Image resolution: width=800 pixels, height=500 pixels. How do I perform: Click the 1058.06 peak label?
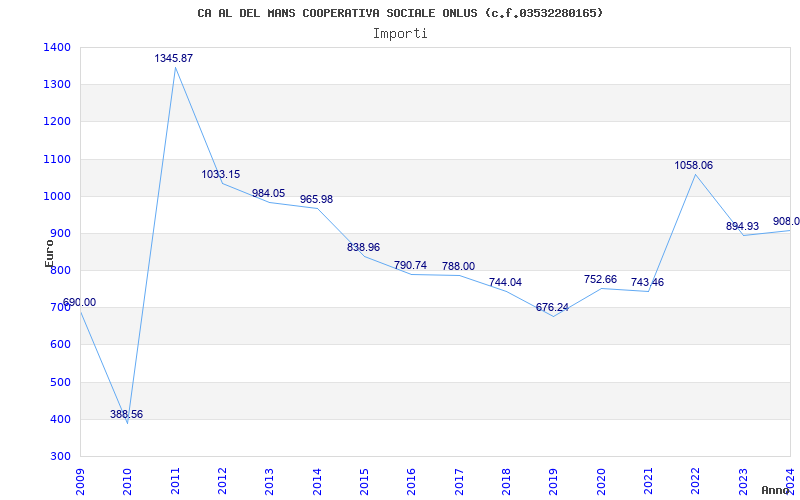[x=693, y=165]
